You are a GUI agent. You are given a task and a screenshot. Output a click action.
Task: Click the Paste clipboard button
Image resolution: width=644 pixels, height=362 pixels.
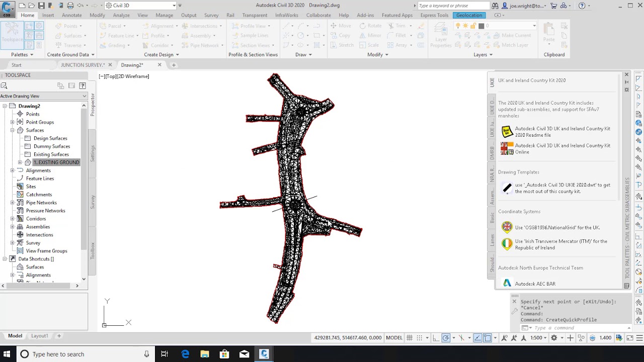click(549, 34)
